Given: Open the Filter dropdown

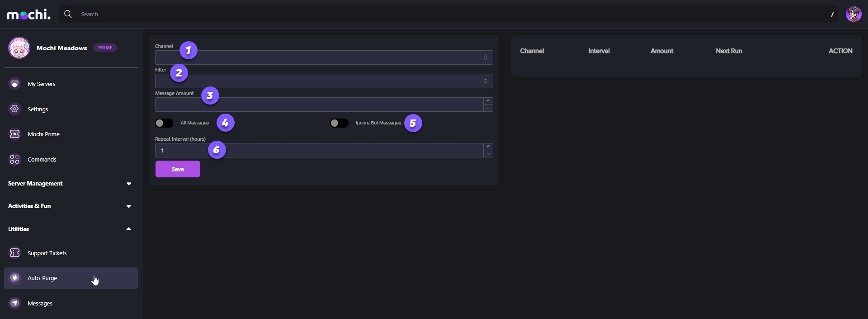Looking at the screenshot, I should tap(324, 81).
